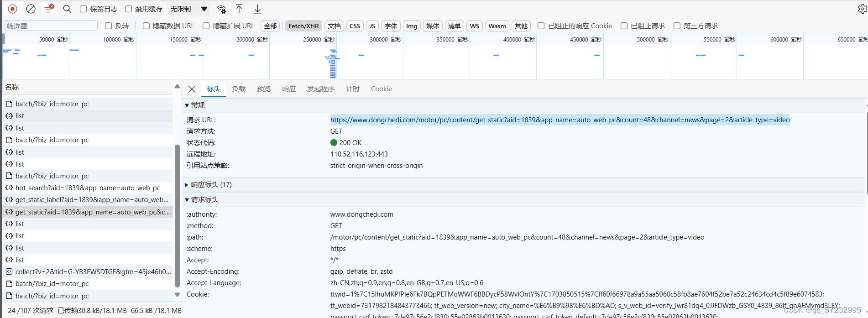Focus the 筛选器 filter input
Viewport: 868px width, 318px height.
(x=51, y=26)
